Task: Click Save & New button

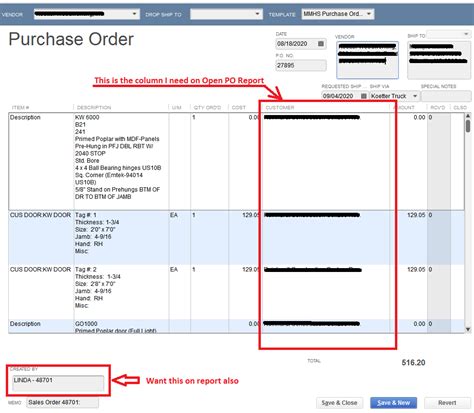Action: (x=393, y=403)
